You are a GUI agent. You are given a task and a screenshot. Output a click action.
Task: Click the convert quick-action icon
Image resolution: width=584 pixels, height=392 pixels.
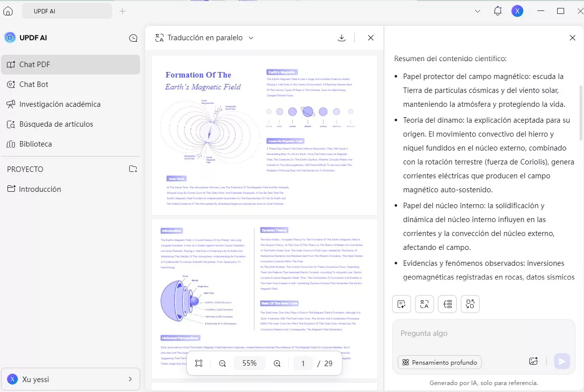pos(470,304)
